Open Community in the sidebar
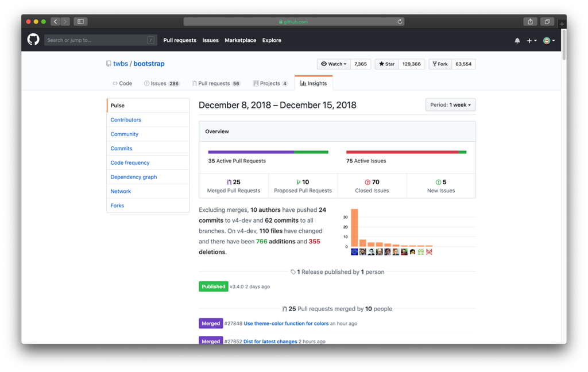588x372 pixels. 148,134
